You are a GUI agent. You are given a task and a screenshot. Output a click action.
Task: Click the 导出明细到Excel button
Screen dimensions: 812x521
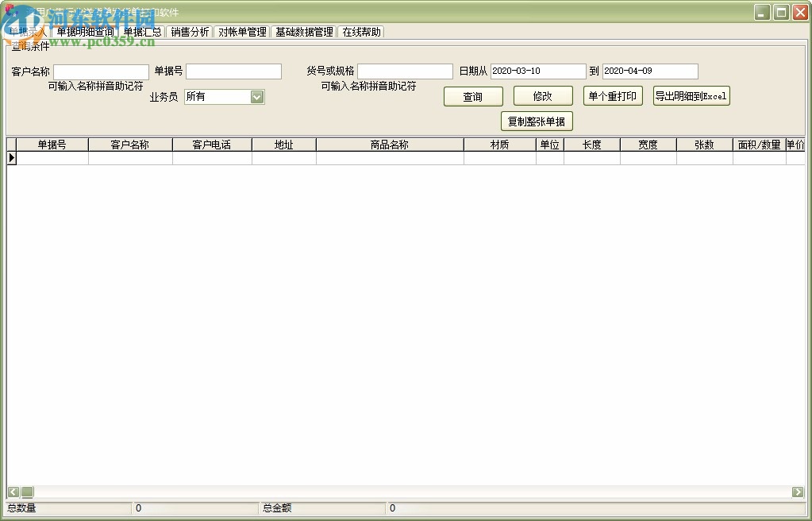click(691, 96)
